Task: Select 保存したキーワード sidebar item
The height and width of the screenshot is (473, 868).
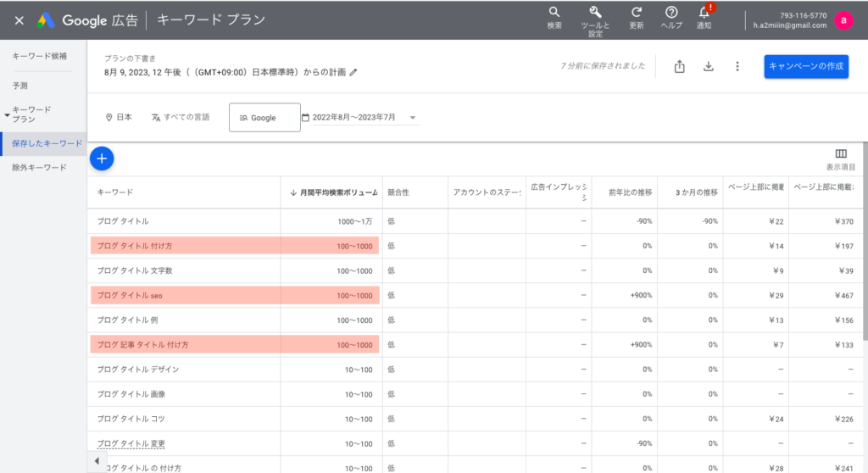Action: 44,143
